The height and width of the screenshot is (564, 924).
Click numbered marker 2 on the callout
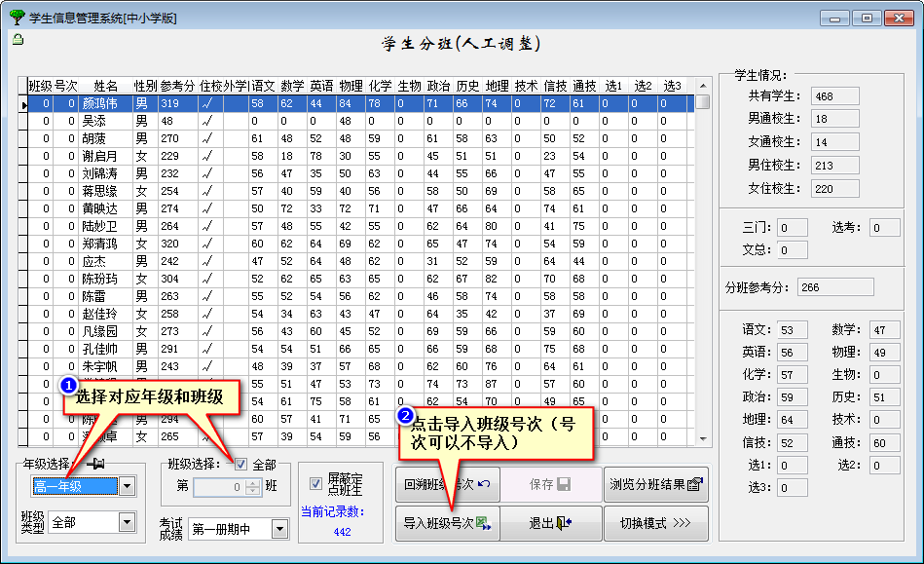tap(404, 416)
